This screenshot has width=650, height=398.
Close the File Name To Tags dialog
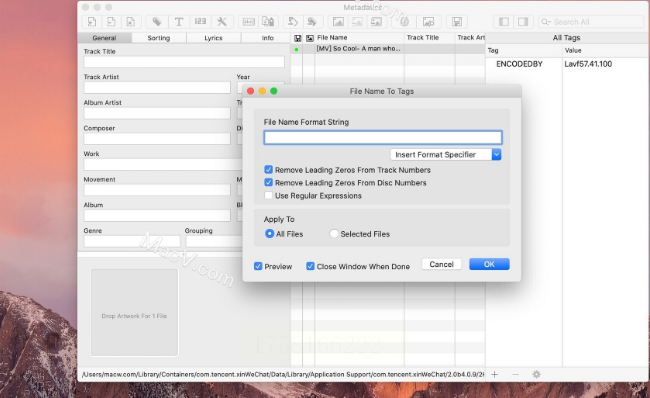pyautogui.click(x=250, y=91)
